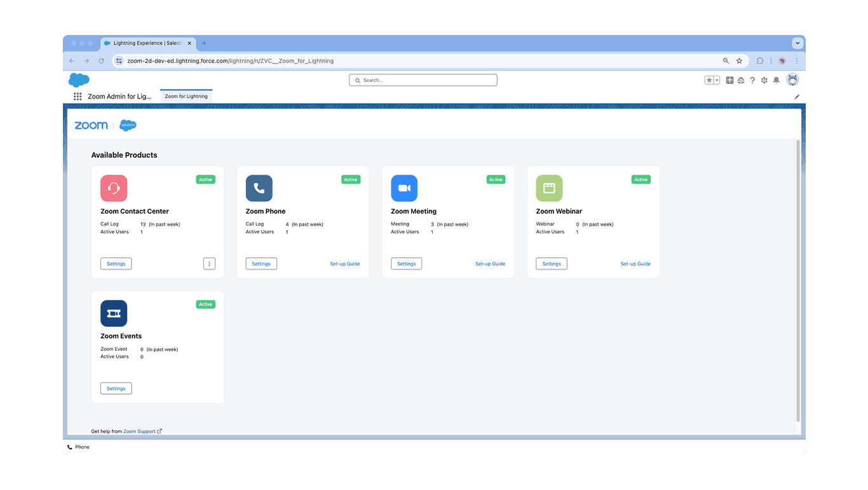The height and width of the screenshot is (490, 868).
Task: Click Active badge on Zoom Contact Center
Action: [x=205, y=180]
